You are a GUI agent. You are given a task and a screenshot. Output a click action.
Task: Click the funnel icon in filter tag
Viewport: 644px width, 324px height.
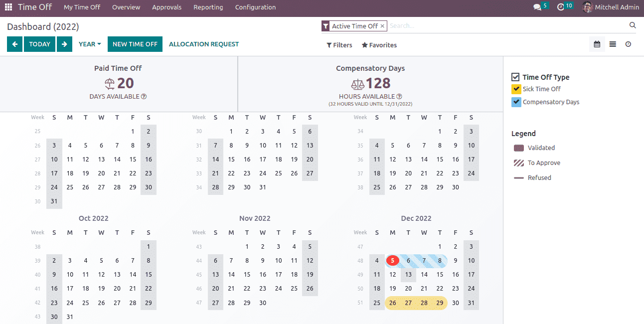(x=325, y=26)
